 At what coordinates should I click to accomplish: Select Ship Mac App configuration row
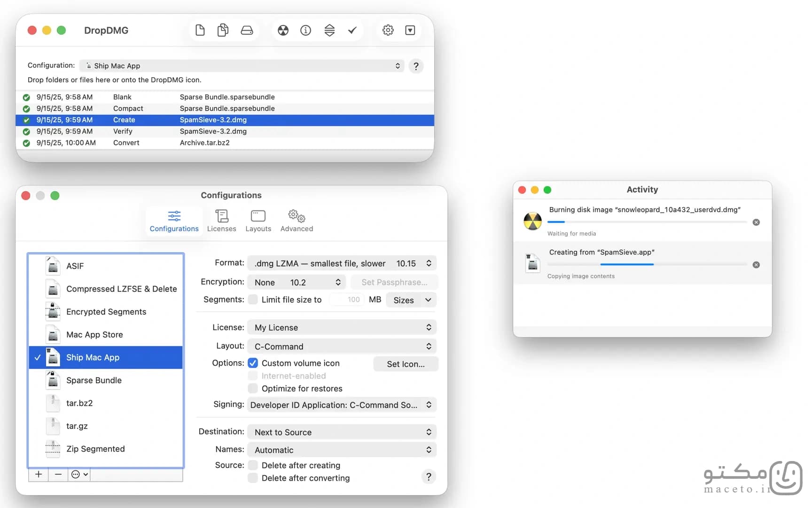[x=105, y=357]
